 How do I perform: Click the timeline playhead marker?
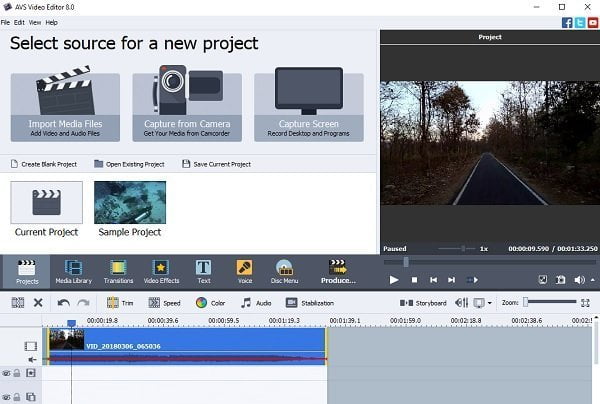(x=72, y=323)
